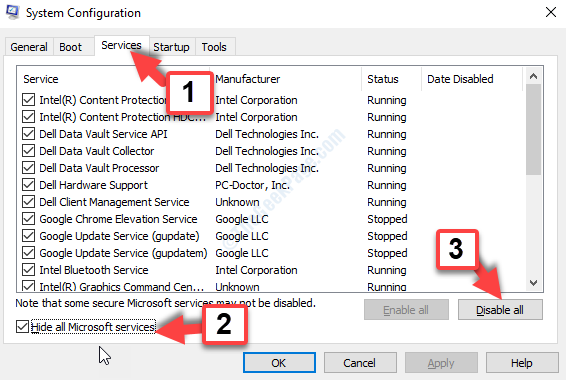Click the Cancel button
Image resolution: width=566 pixels, height=380 pixels.
point(360,363)
